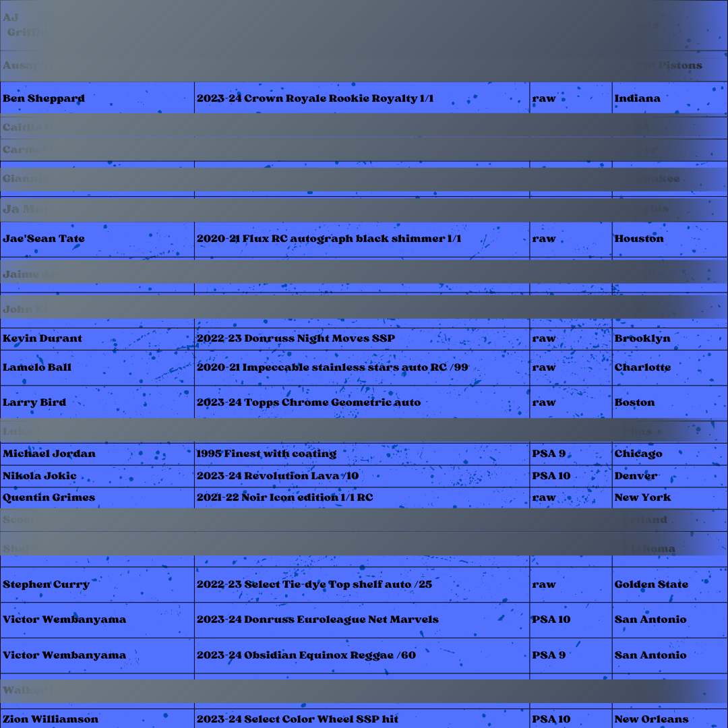Select the Crown Royale Rookie Royalty 1/1 cell

315,98
